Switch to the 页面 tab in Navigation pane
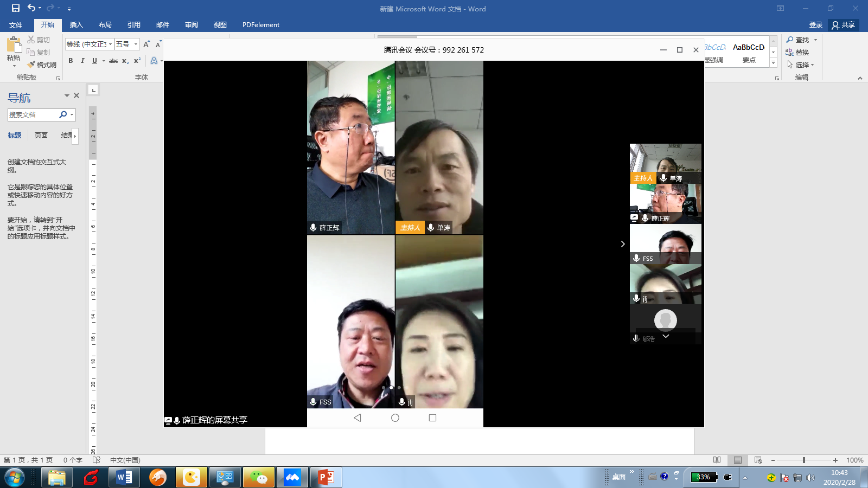Image resolution: width=868 pixels, height=488 pixels. pyautogui.click(x=41, y=136)
